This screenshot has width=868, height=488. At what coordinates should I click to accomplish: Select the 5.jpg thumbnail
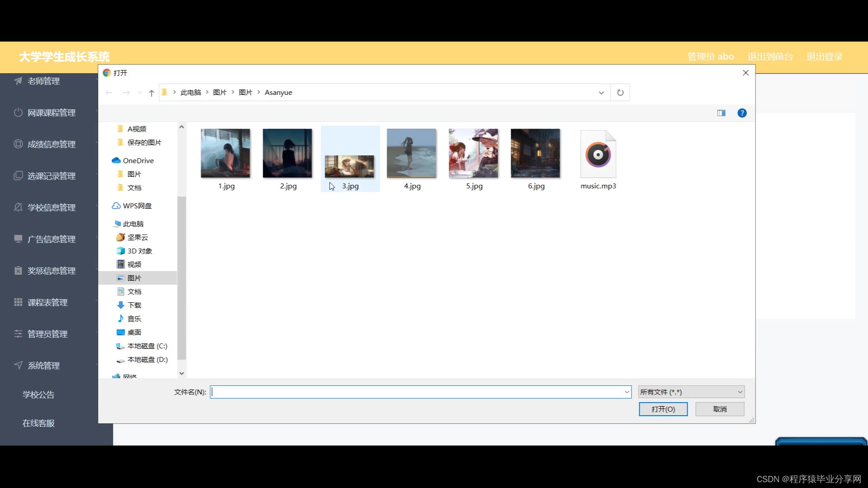click(x=473, y=154)
